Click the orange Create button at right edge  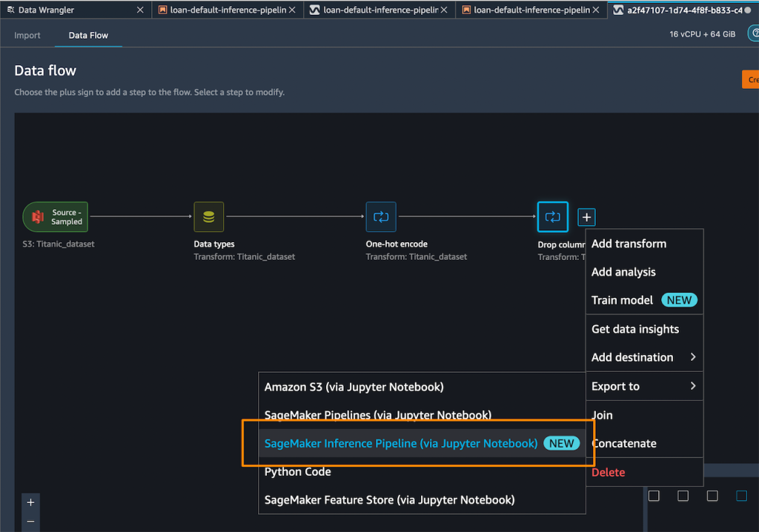click(x=751, y=79)
